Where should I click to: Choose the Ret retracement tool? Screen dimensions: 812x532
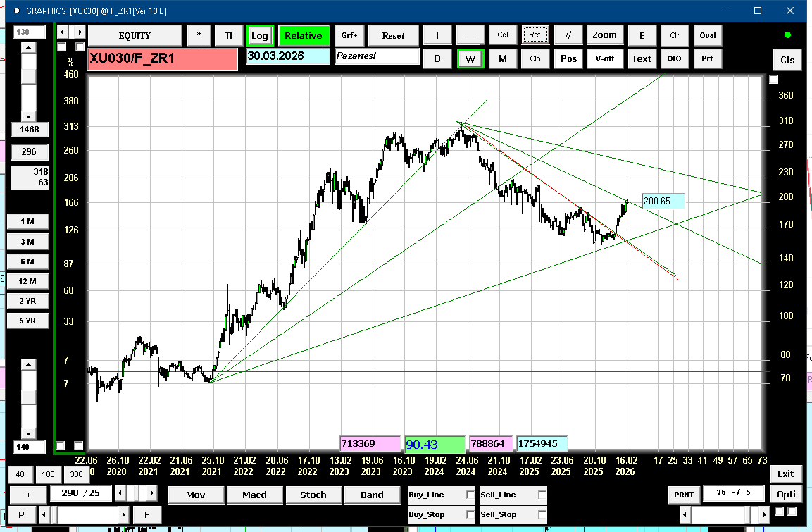pos(535,35)
